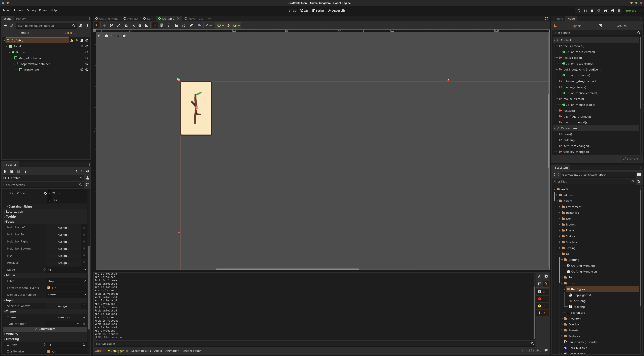Image resolution: width=644 pixels, height=356 pixels.
Task: Select tool.png in the FileSystem tree
Action: tap(579, 307)
